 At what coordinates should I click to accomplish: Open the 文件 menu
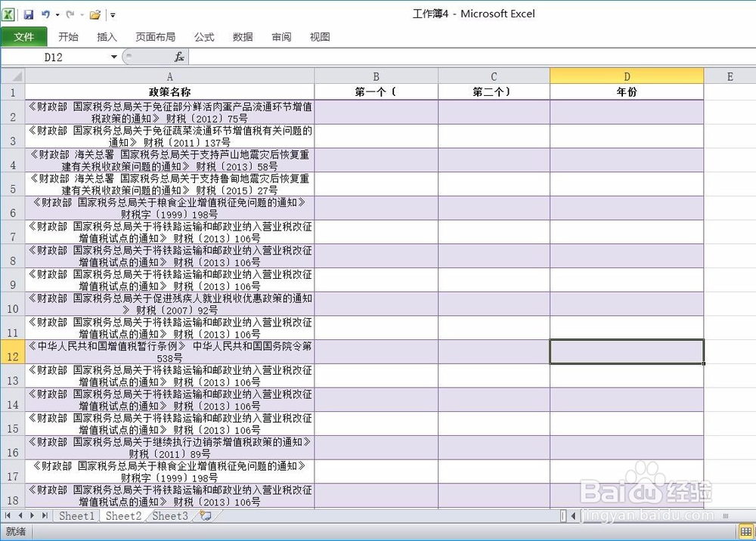[24, 36]
